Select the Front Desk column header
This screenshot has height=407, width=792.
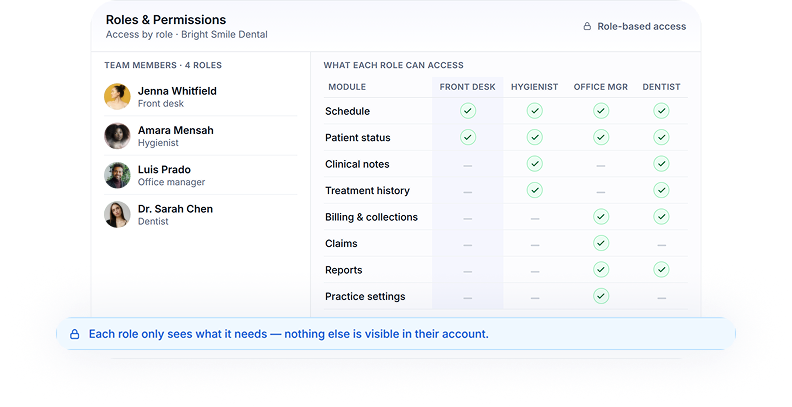coord(468,87)
